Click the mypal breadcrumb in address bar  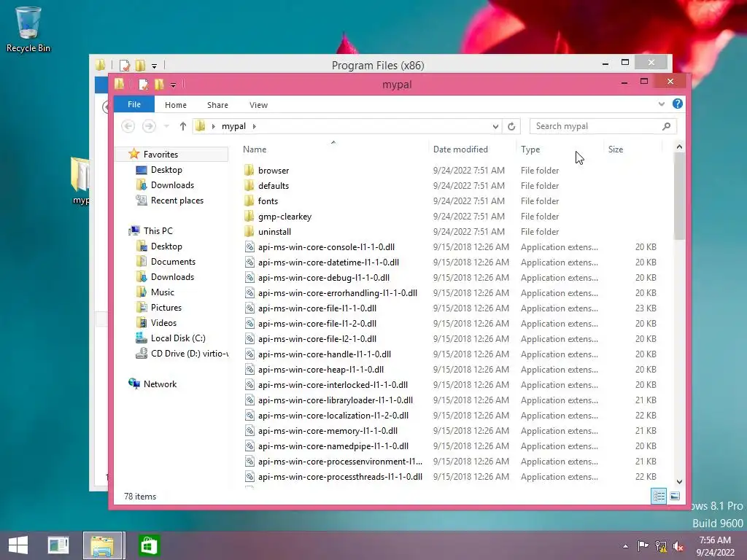[x=233, y=126]
